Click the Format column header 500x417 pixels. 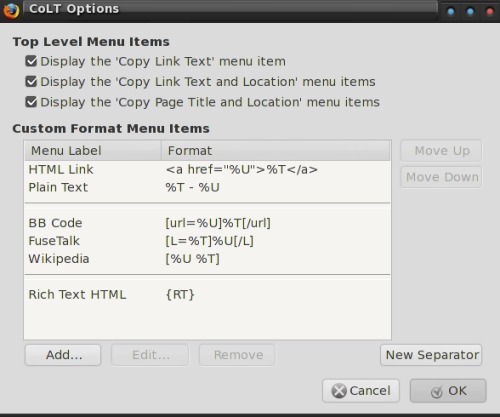coord(276,151)
